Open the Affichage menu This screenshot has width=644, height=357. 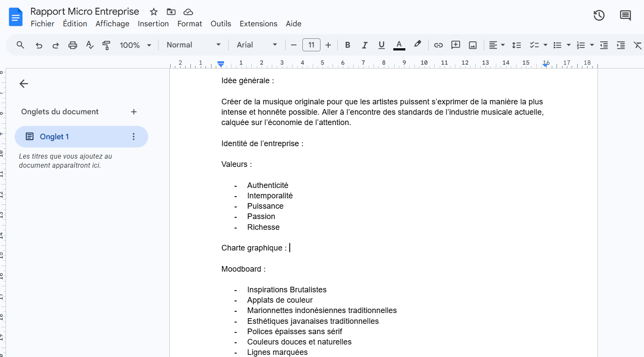pyautogui.click(x=112, y=24)
